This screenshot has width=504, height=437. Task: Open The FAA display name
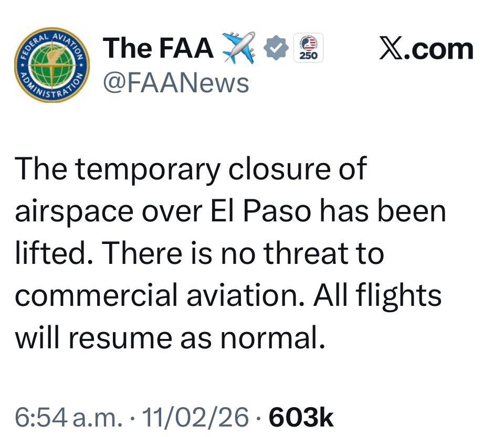coord(158,49)
